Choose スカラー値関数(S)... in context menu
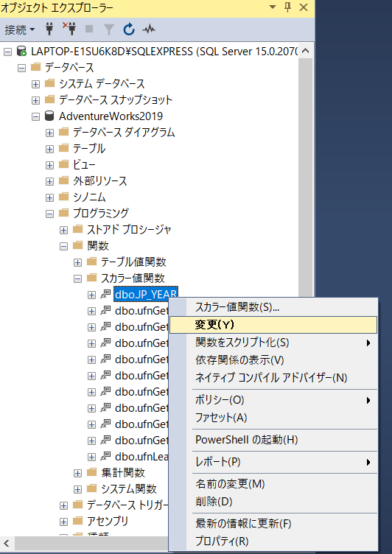 pos(273,307)
